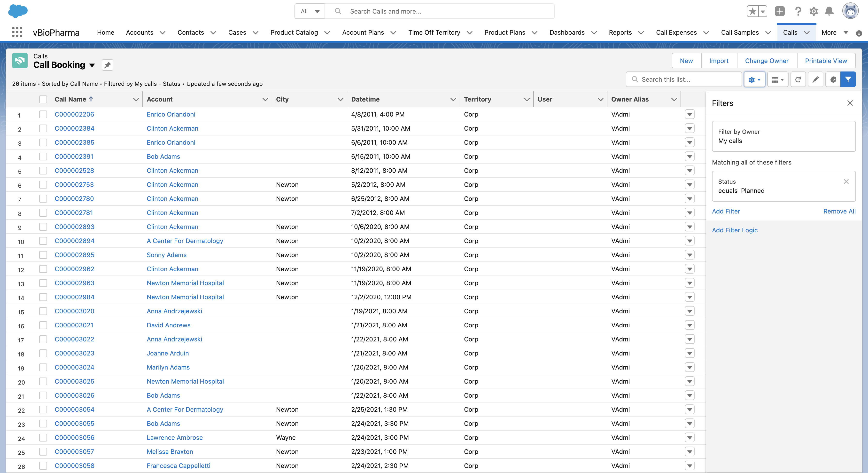
Task: Open row actions for C000002384
Action: pos(690,128)
